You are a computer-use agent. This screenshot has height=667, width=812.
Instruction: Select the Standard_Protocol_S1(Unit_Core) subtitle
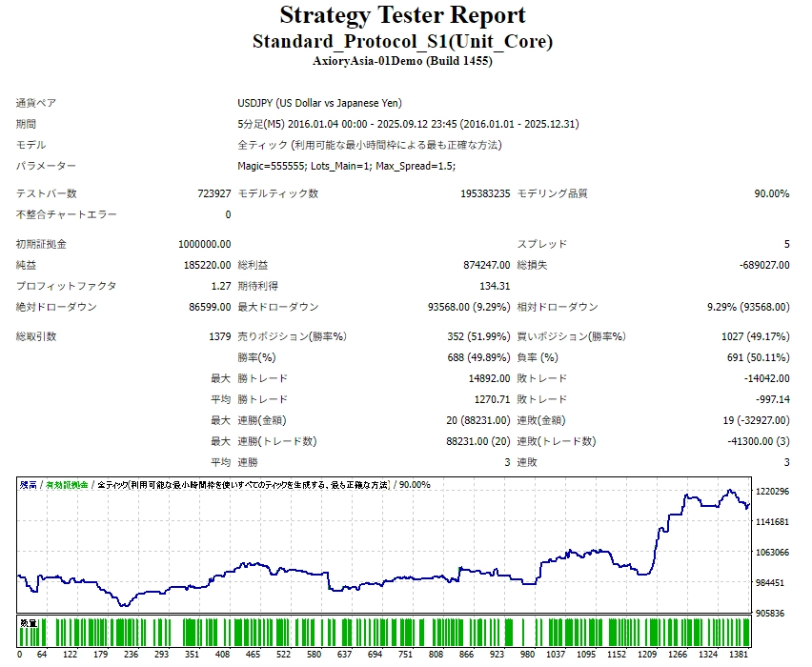point(402,42)
